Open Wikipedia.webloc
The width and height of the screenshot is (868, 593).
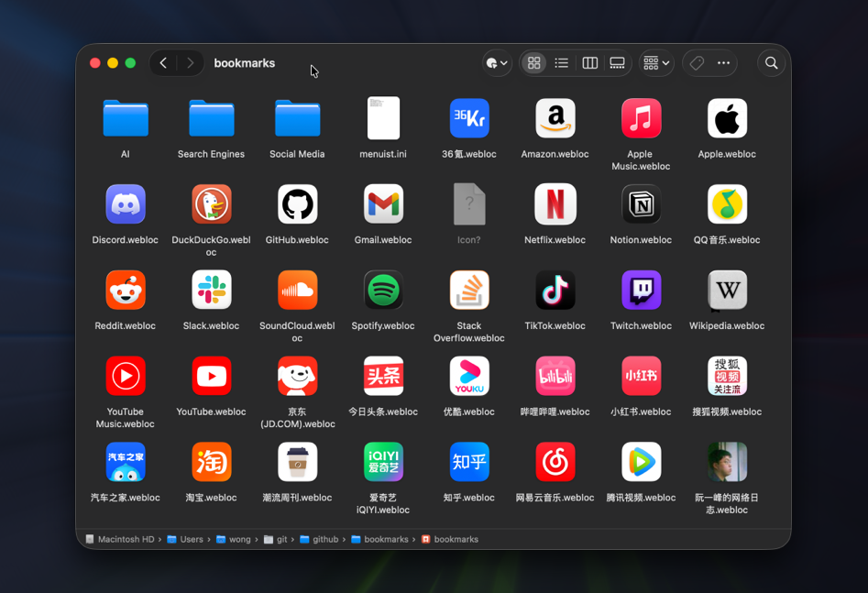tap(727, 290)
